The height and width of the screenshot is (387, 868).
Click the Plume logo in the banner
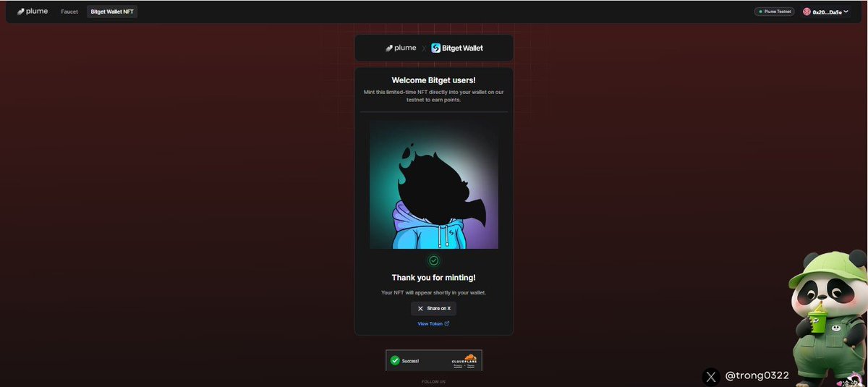[x=401, y=48]
